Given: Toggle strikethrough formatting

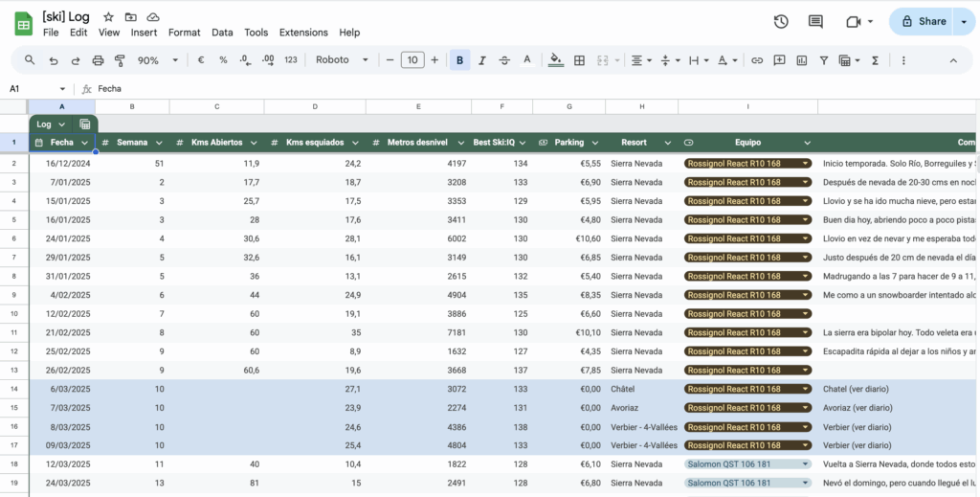Looking at the screenshot, I should [504, 60].
